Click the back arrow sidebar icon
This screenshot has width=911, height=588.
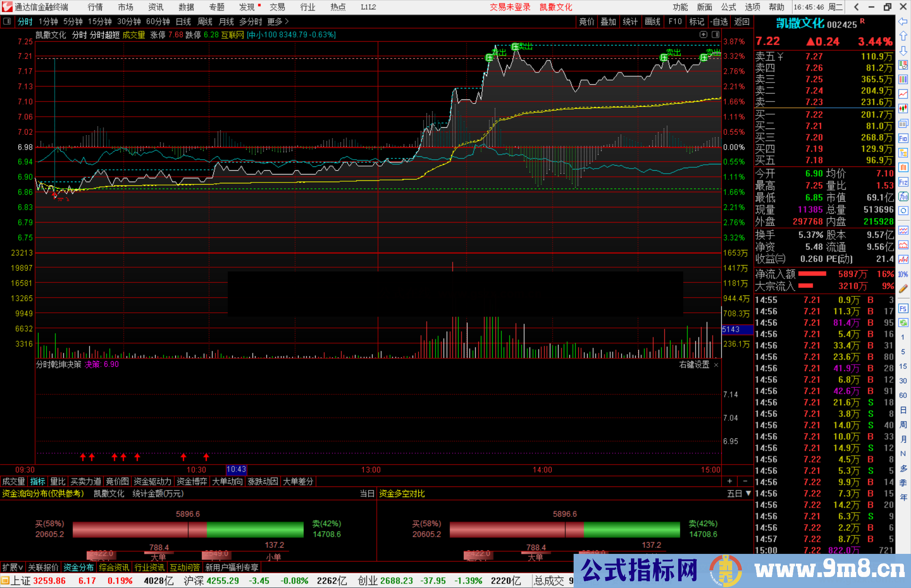903,21
